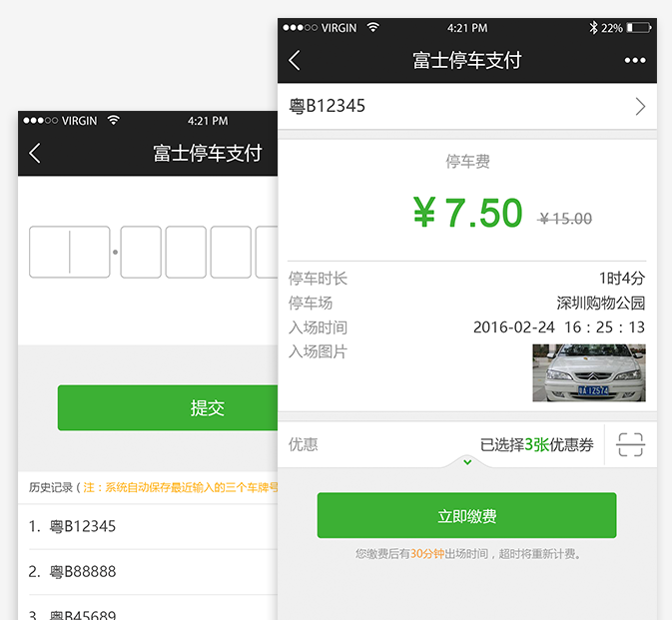Tap the back arrow on payment details screen
672x620 pixels.
pyautogui.click(x=295, y=61)
